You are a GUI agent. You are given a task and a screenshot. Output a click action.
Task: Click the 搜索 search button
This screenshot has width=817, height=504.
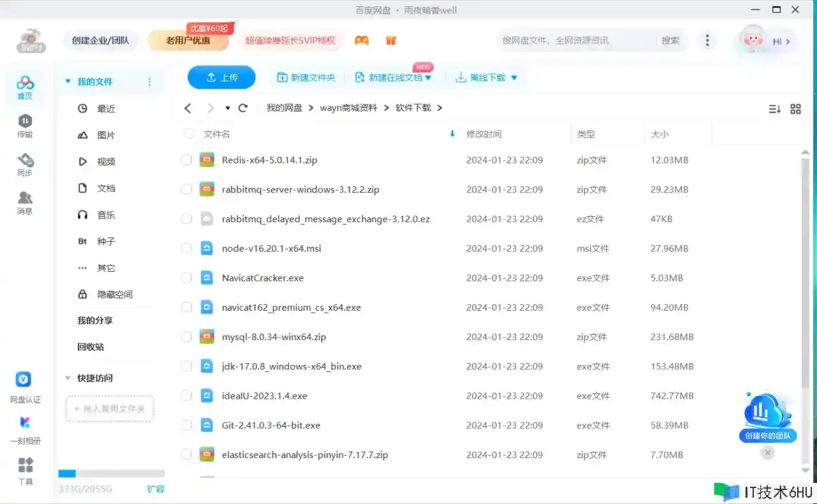click(670, 40)
